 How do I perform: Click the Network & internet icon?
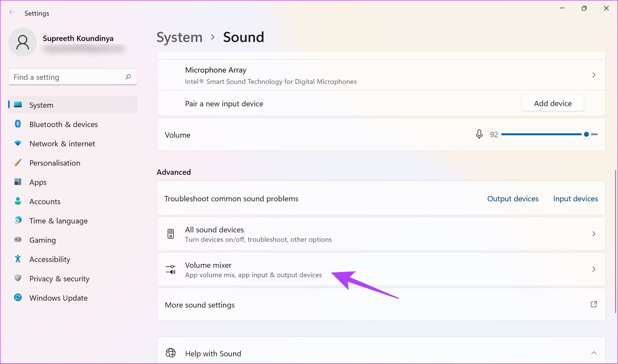coord(18,143)
